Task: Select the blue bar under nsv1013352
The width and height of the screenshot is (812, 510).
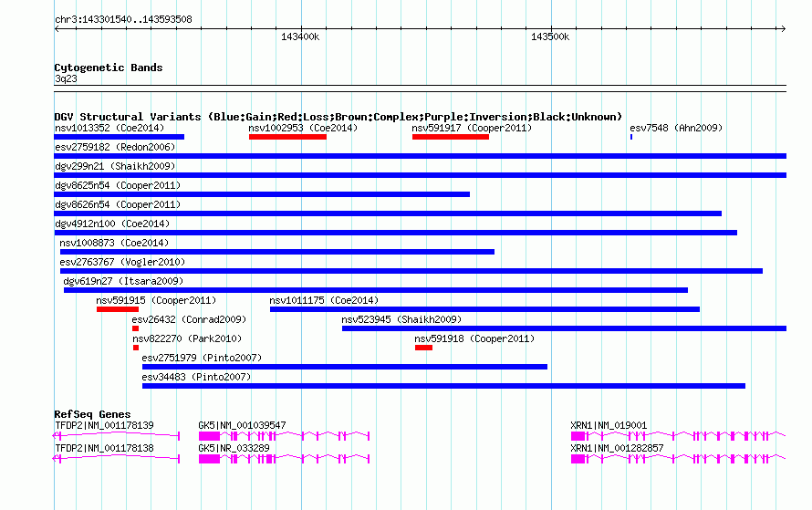Action: coord(120,137)
